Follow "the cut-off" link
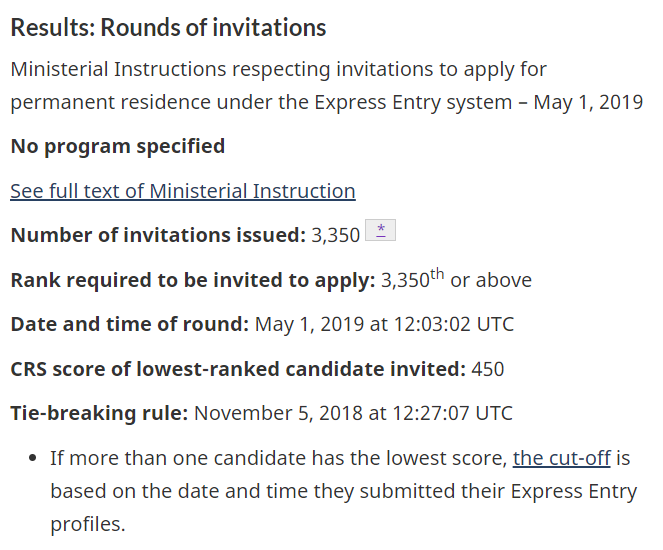This screenshot has height=550, width=663. (561, 459)
